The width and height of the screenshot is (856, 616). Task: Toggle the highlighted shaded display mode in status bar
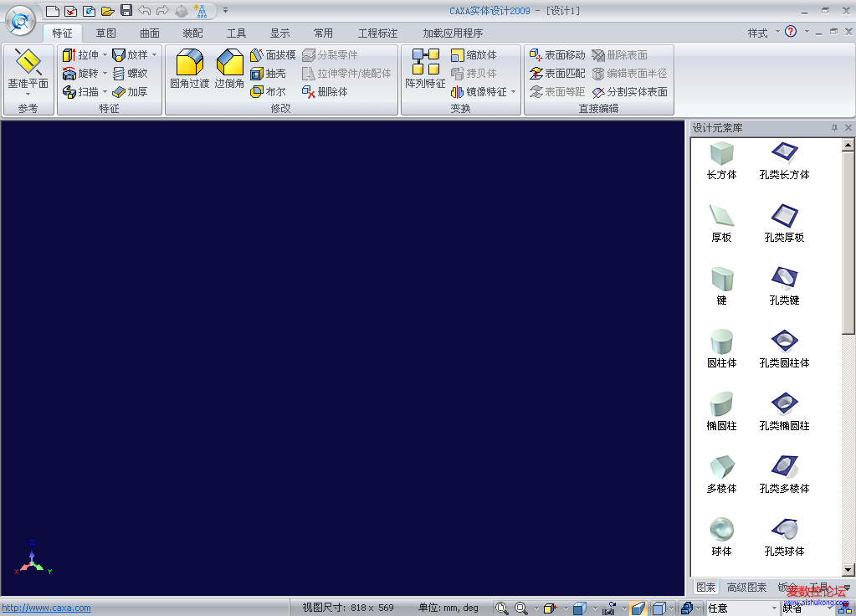click(x=638, y=608)
